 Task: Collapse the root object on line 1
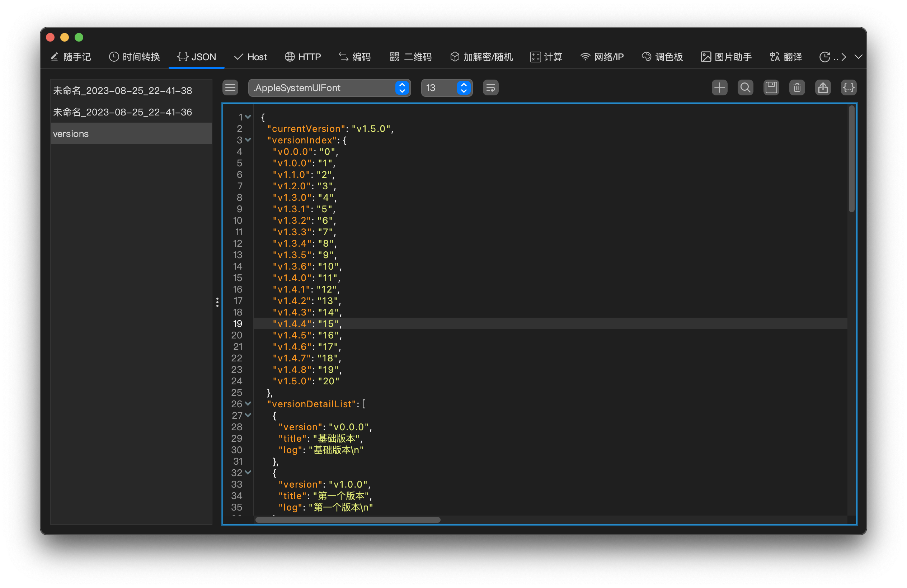pos(248,117)
